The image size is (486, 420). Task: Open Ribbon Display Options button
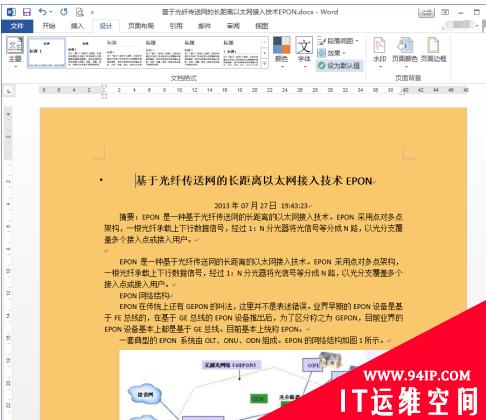pyautogui.click(x=445, y=12)
